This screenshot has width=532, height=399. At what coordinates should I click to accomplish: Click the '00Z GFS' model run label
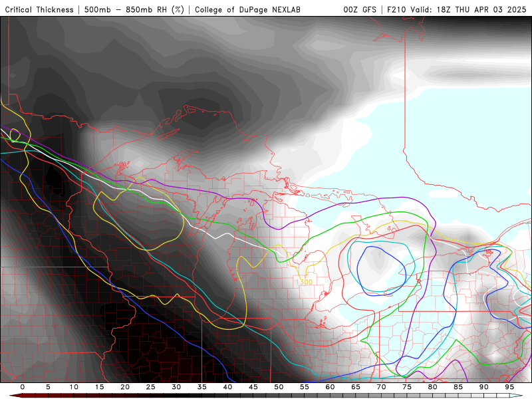coord(360,10)
